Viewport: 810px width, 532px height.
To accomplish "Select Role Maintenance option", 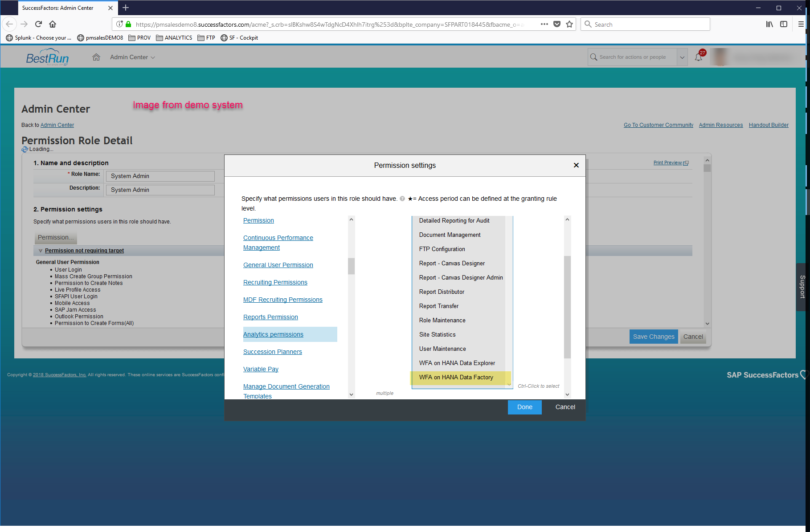I will 459,320.
